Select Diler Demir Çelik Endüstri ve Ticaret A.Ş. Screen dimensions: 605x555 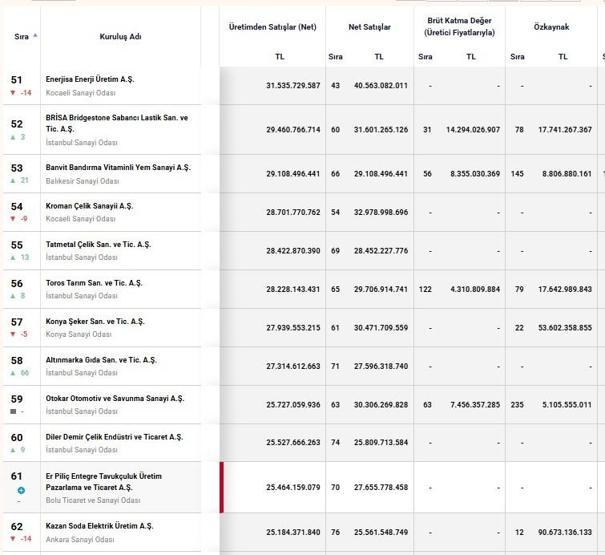click(x=114, y=437)
